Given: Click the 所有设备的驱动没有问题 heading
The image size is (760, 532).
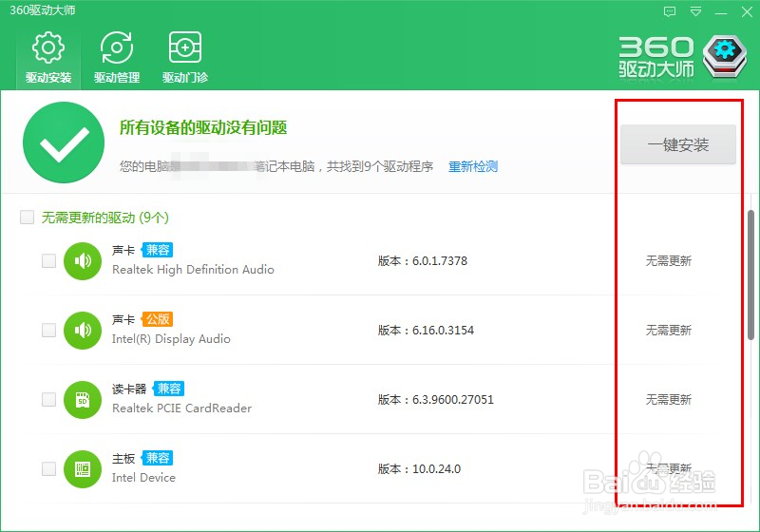Looking at the screenshot, I should tap(203, 128).
